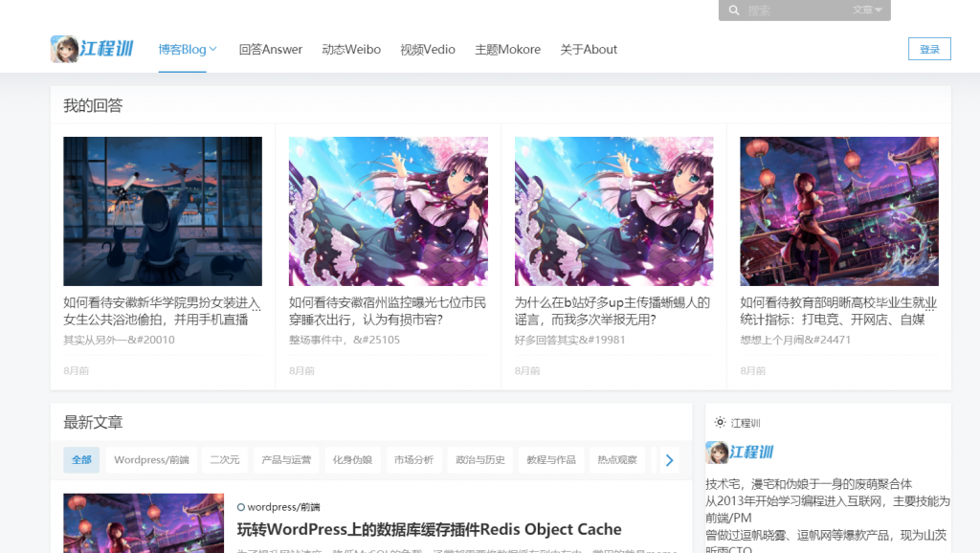Click the right chevron to scroll category tags
This screenshot has height=553, width=980.
click(x=668, y=460)
